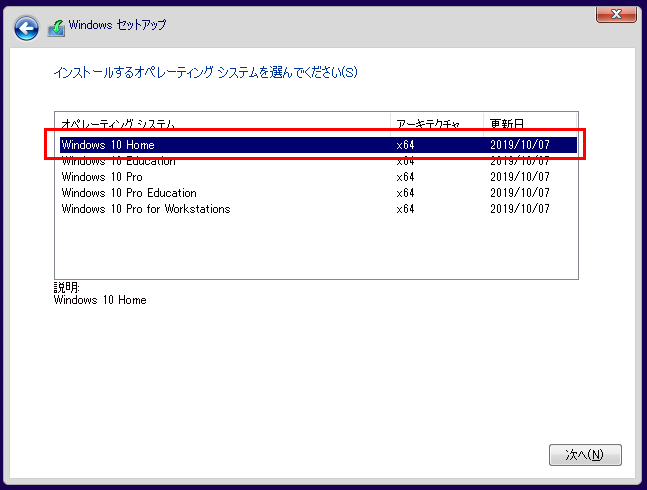
Task: Select the Windows 10 Education edition
Action: coord(118,161)
